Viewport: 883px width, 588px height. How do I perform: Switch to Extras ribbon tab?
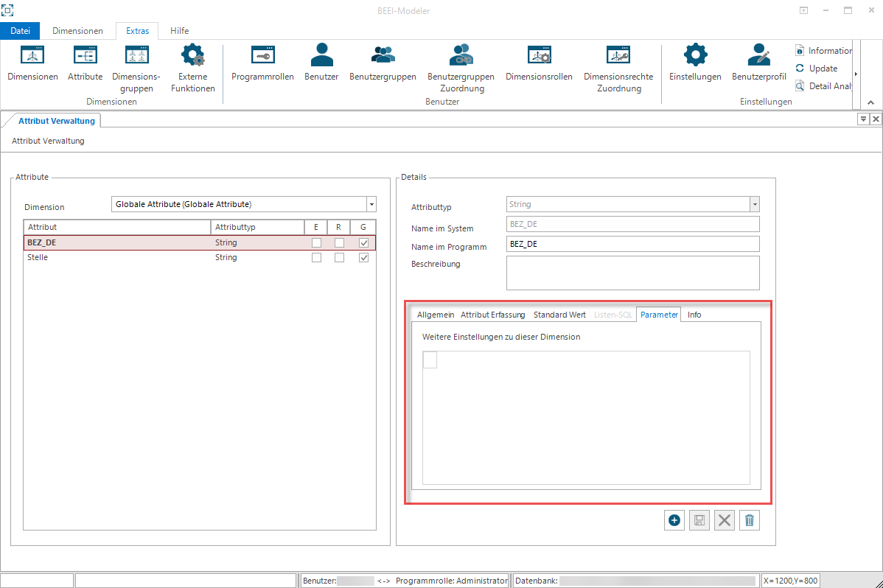point(137,31)
